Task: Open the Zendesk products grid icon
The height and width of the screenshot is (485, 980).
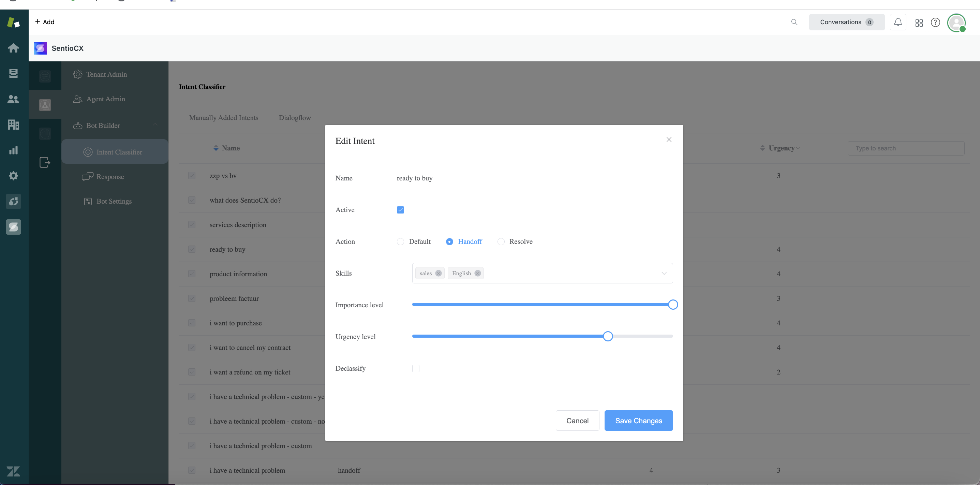Action: (919, 23)
